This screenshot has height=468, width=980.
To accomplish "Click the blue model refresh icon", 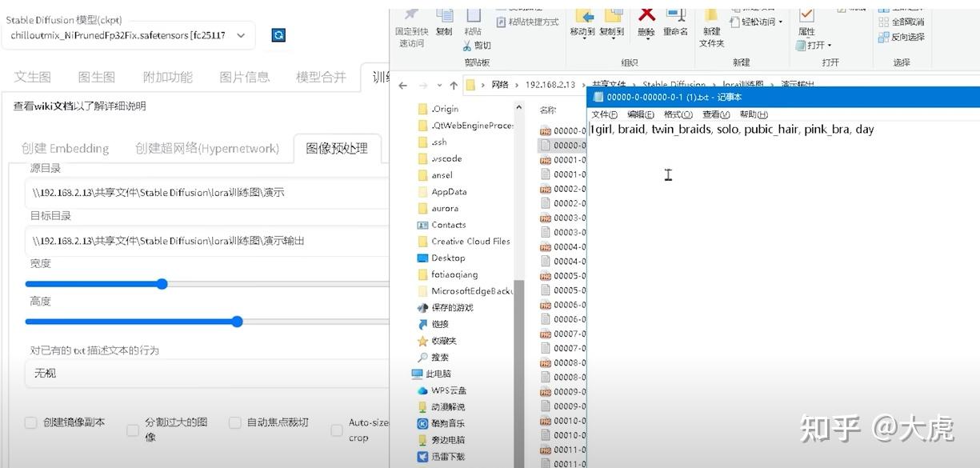I will pos(278,35).
